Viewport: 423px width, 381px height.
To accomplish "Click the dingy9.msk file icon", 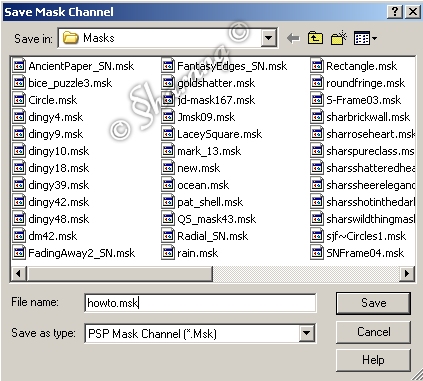I will [19, 134].
